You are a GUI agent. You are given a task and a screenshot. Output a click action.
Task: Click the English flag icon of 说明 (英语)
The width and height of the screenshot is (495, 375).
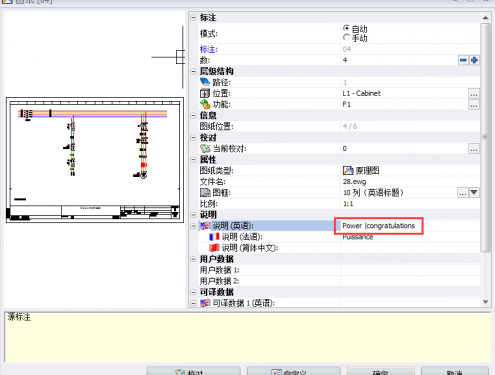[205, 226]
